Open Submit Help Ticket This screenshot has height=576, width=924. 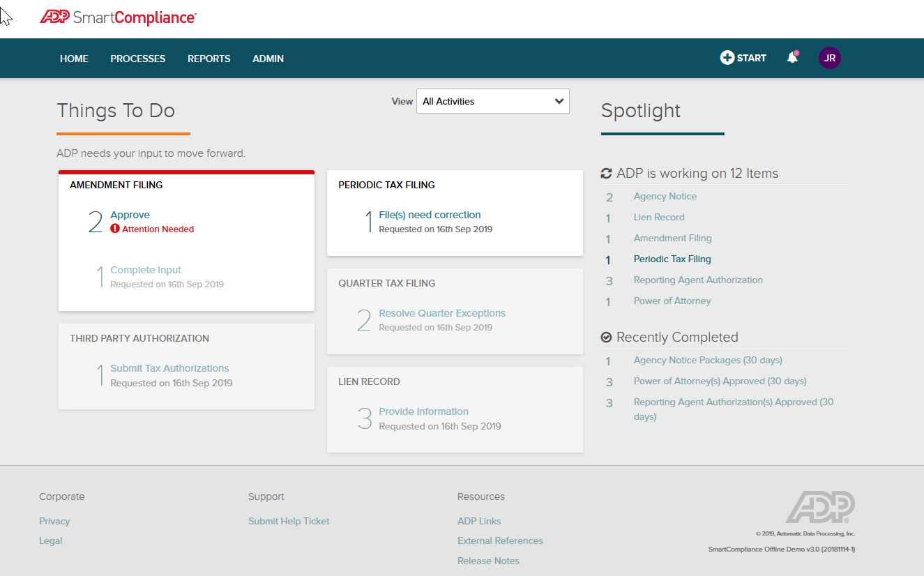point(289,521)
